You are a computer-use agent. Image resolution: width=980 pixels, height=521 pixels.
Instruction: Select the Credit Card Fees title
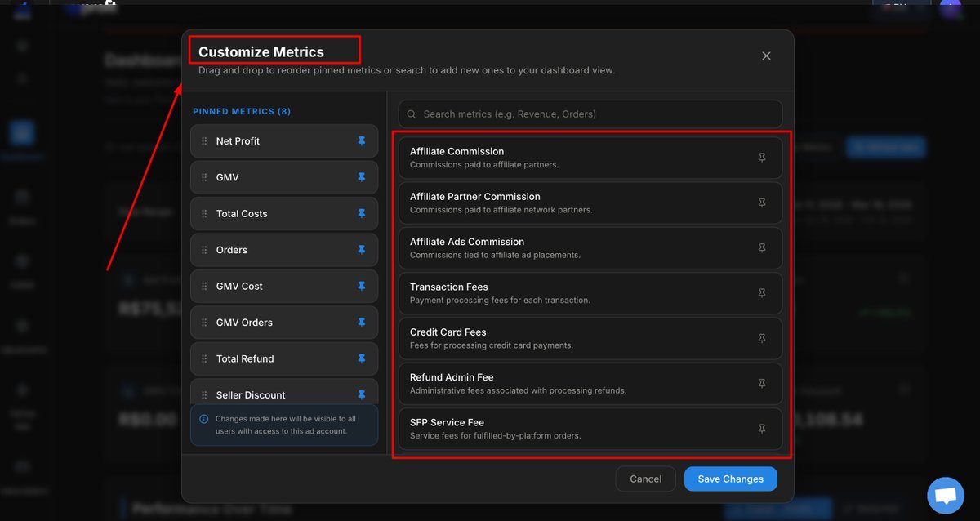click(448, 332)
